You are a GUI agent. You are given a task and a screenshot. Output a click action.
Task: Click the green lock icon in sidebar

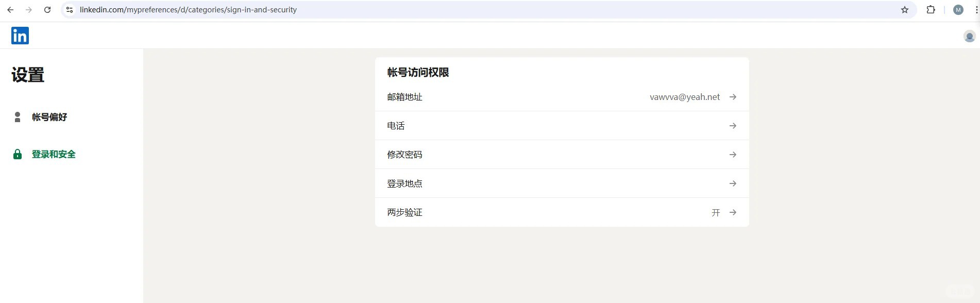click(18, 154)
